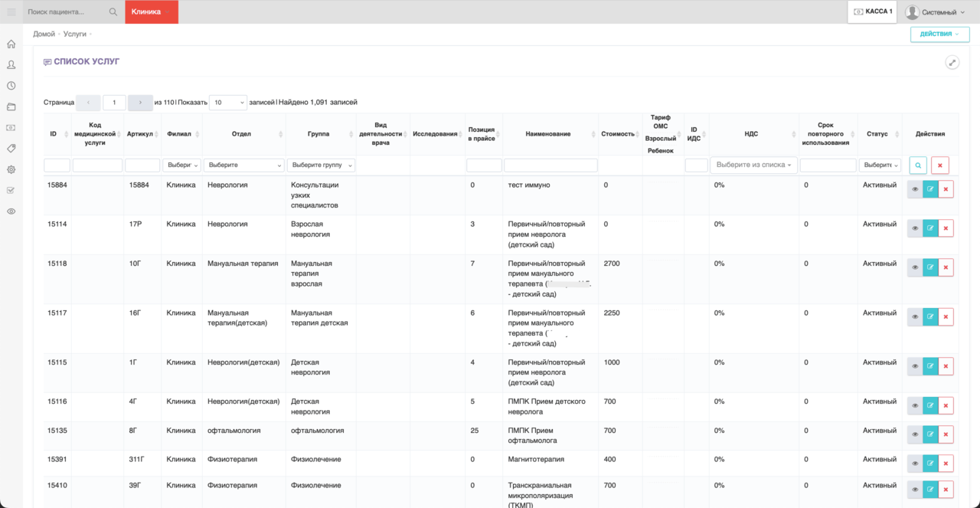View service 15135 with eye button
The width and height of the screenshot is (980, 508).
pyautogui.click(x=915, y=434)
